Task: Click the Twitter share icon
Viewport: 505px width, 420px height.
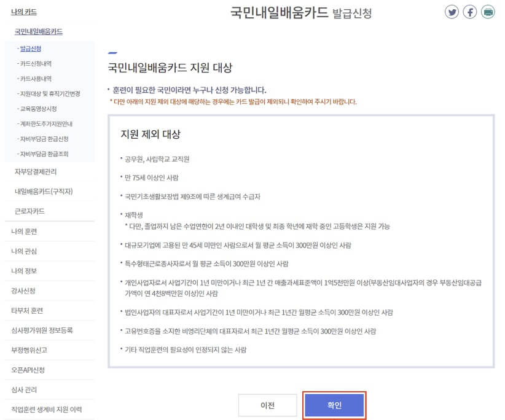Action: click(x=453, y=12)
